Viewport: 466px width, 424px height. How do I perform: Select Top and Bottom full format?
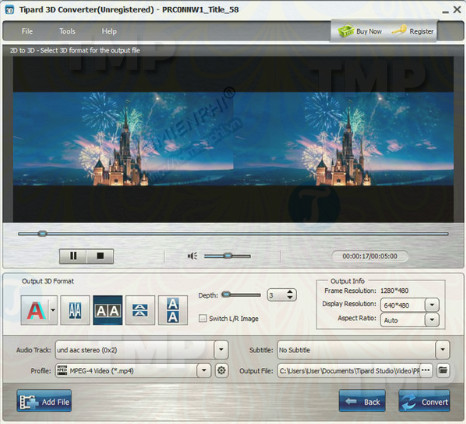[x=173, y=310]
